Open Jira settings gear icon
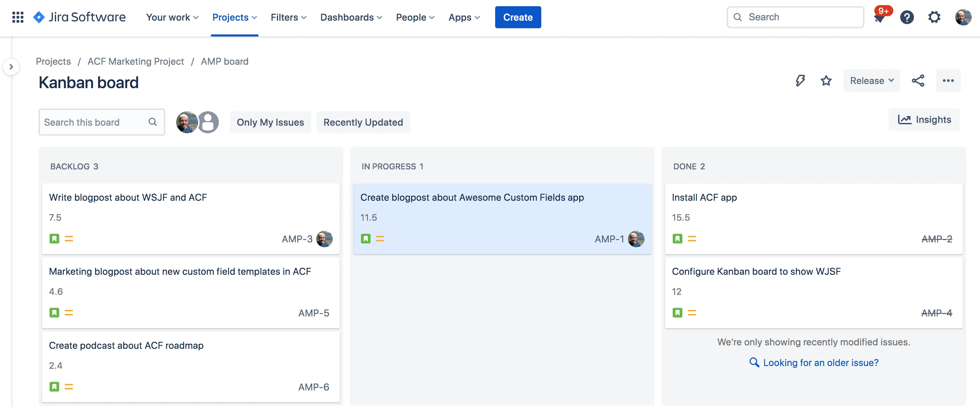Viewport: 980px width, 407px height. point(934,17)
